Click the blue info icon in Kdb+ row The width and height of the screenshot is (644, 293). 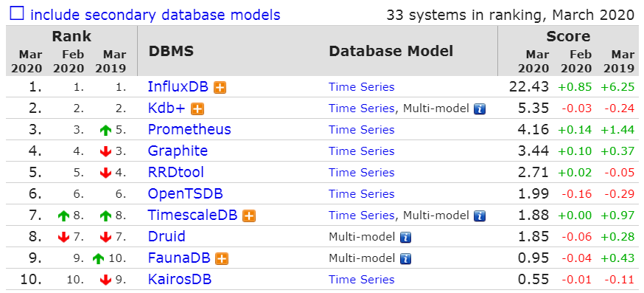pyautogui.click(x=480, y=109)
